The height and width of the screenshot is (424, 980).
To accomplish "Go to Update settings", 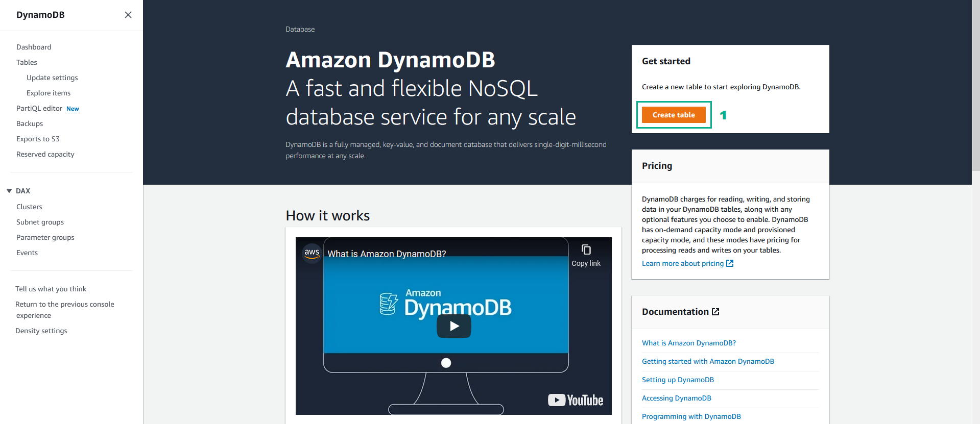I will click(x=52, y=78).
